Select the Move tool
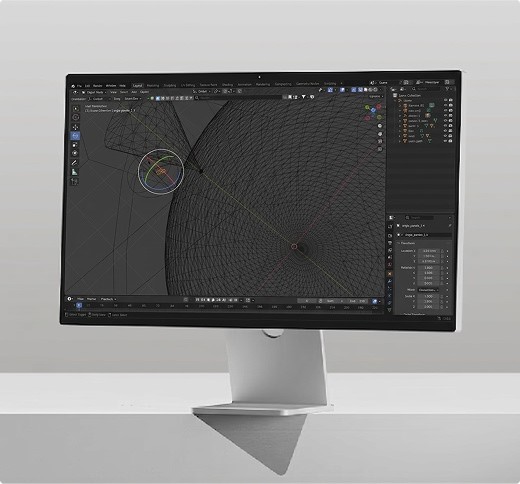Image resolution: width=520 pixels, height=484 pixels. coord(75,127)
